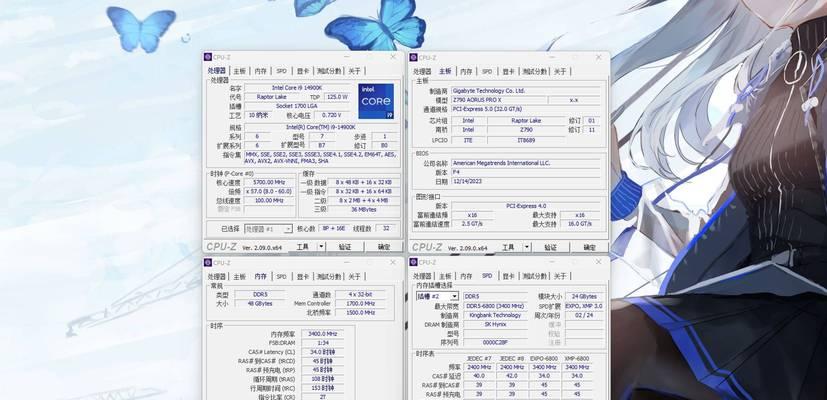Click the 36 MBytes level 3 cache value
This screenshot has width=827, height=400.
[x=363, y=209]
